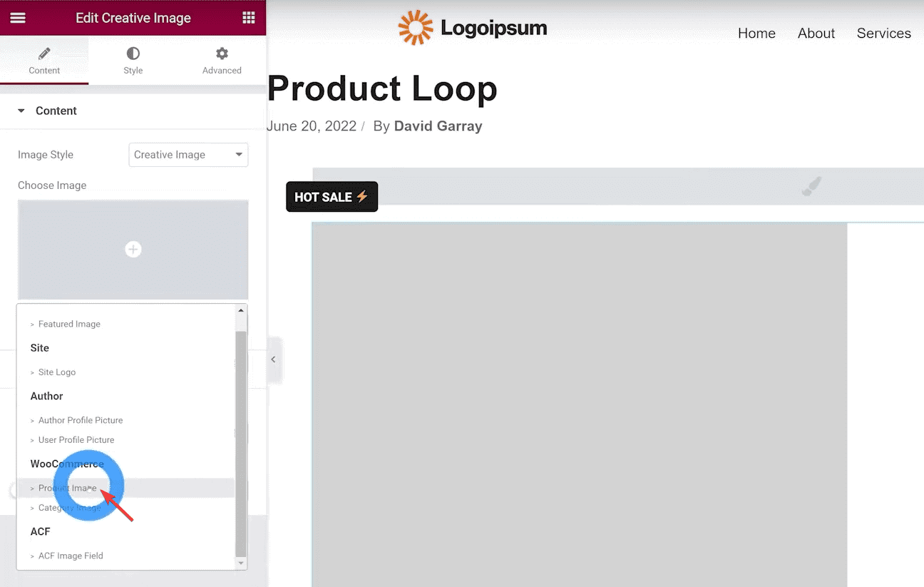Click the Logoipsum site logo
Viewport: 924px width, 587px height.
[x=472, y=27]
